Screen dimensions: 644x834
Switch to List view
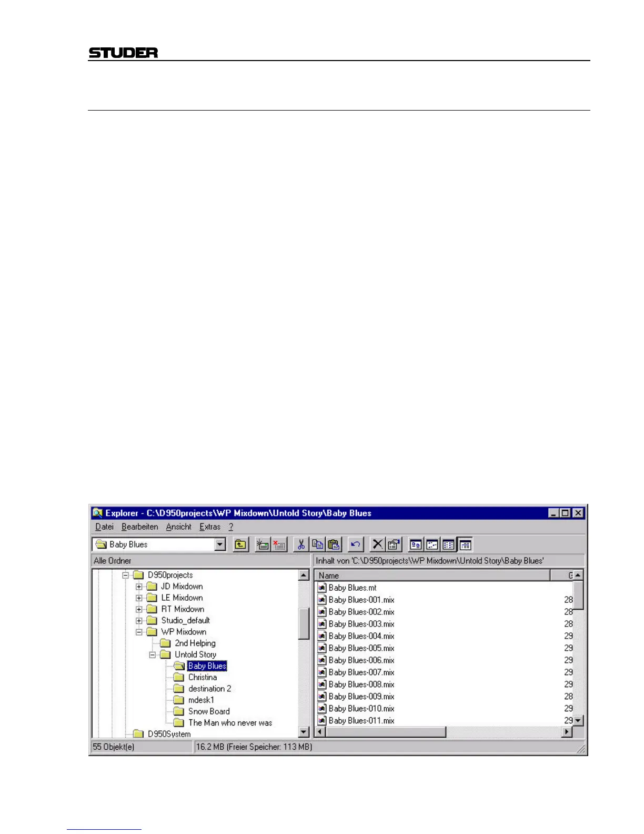(x=448, y=544)
